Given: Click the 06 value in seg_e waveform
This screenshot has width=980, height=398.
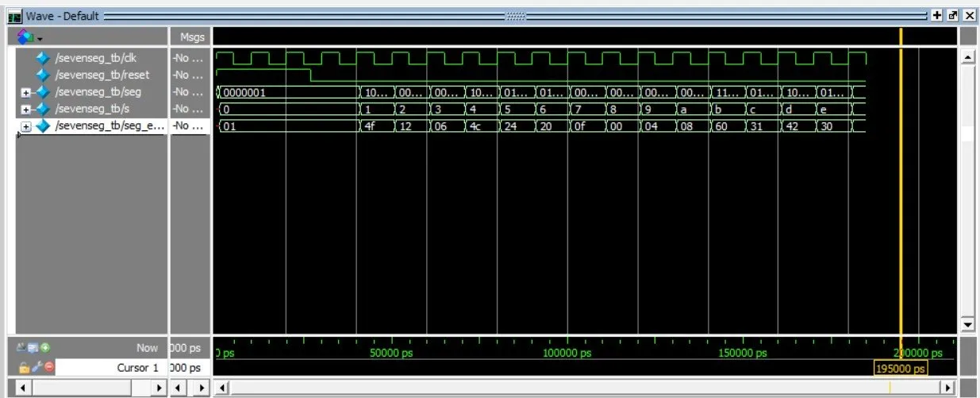Looking at the screenshot, I should pos(440,126).
